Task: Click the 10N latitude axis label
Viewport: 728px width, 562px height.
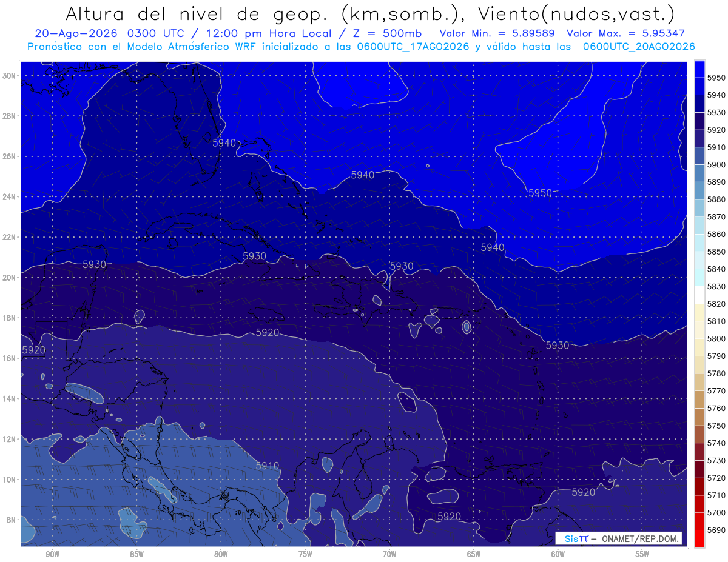Action: (x=10, y=480)
